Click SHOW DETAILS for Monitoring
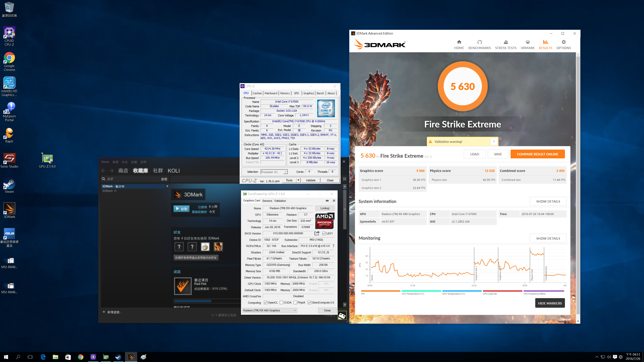The width and height of the screenshot is (644, 362). point(548,238)
